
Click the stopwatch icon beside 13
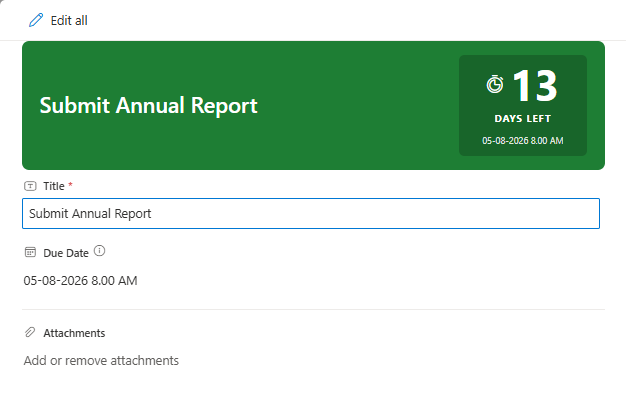(495, 84)
